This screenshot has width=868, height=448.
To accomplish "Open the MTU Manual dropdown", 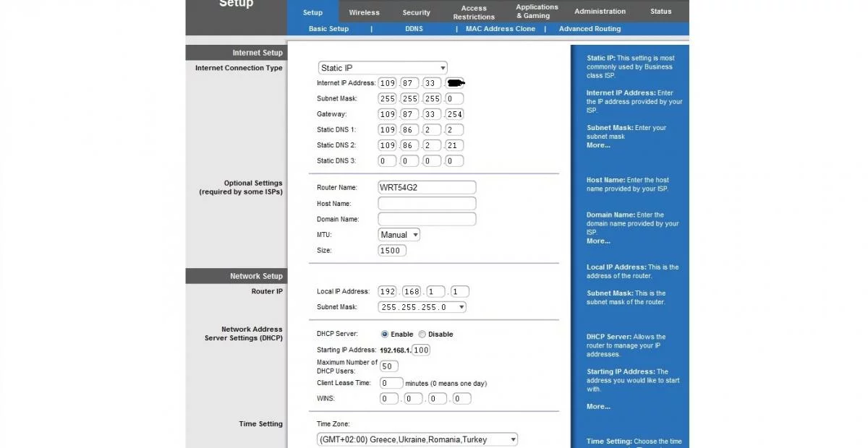I will [399, 235].
